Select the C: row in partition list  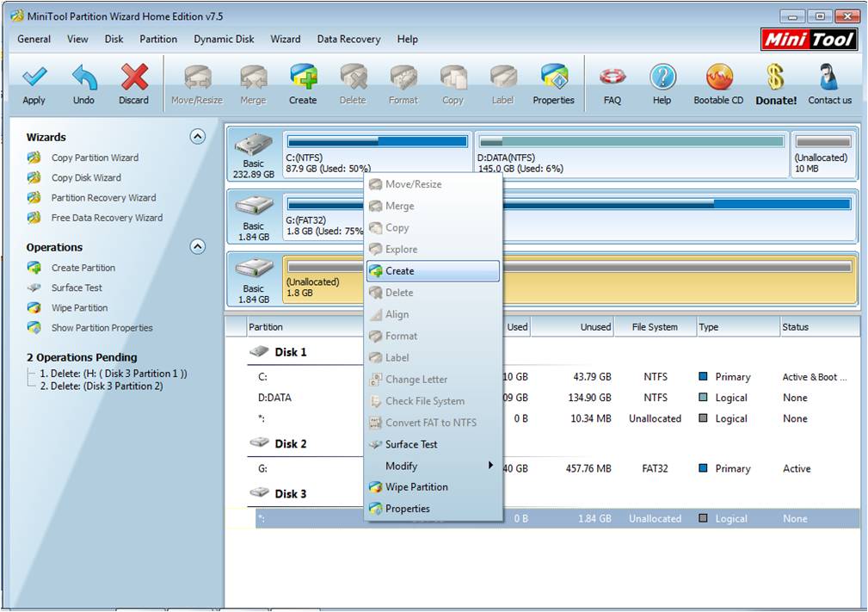pos(557,377)
